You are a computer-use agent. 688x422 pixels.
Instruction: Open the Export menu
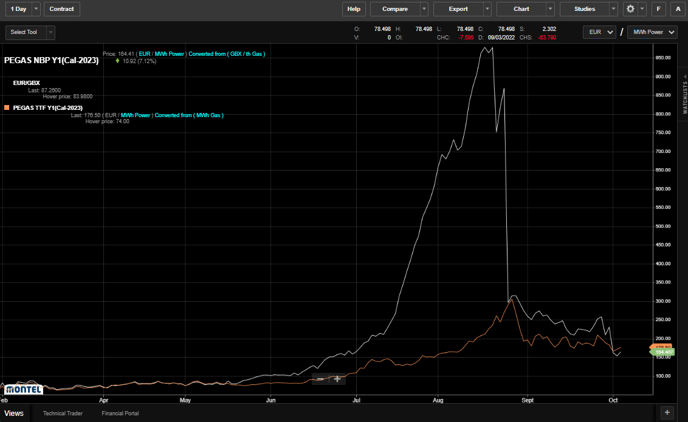(x=458, y=9)
